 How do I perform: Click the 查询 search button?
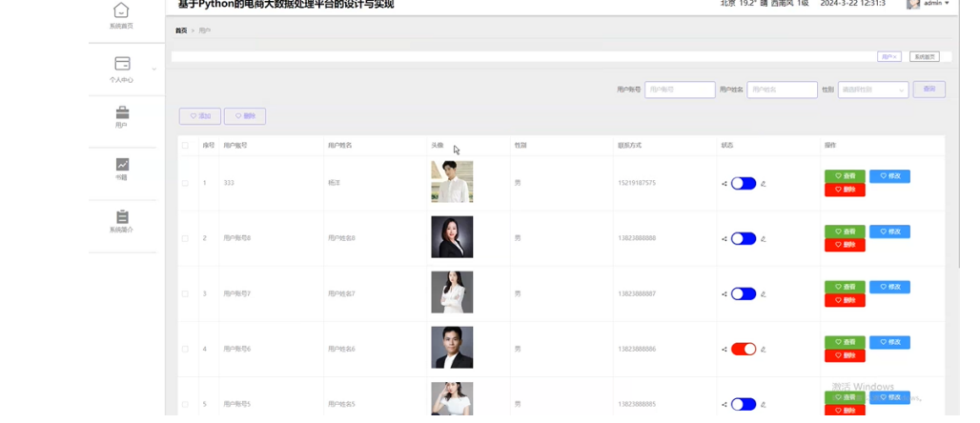929,90
